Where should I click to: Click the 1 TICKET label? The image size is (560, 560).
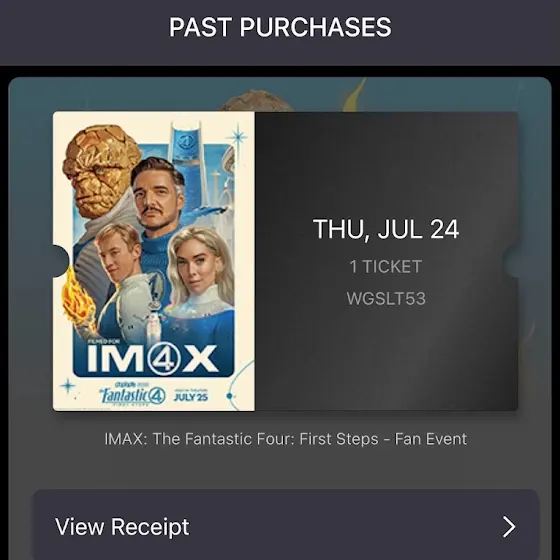pos(386,266)
